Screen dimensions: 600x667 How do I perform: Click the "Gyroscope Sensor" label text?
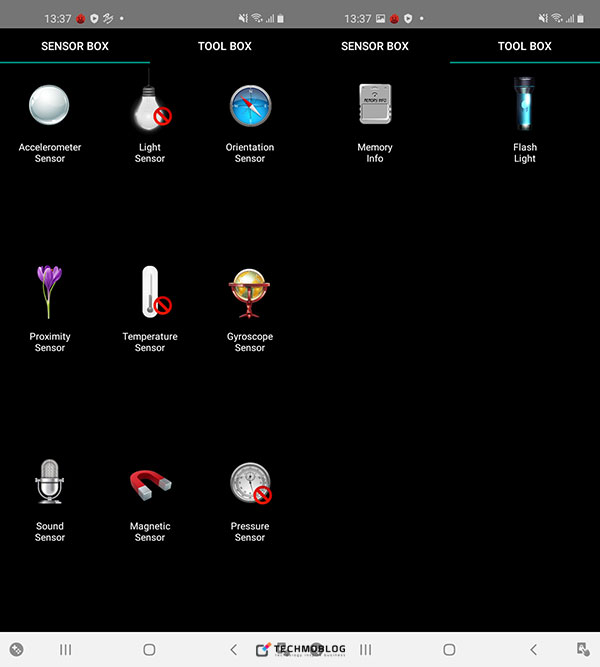tap(250, 342)
